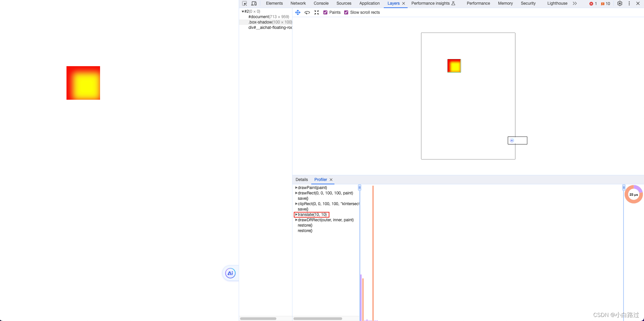
Task: Open the Security tab
Action: click(x=528, y=3)
